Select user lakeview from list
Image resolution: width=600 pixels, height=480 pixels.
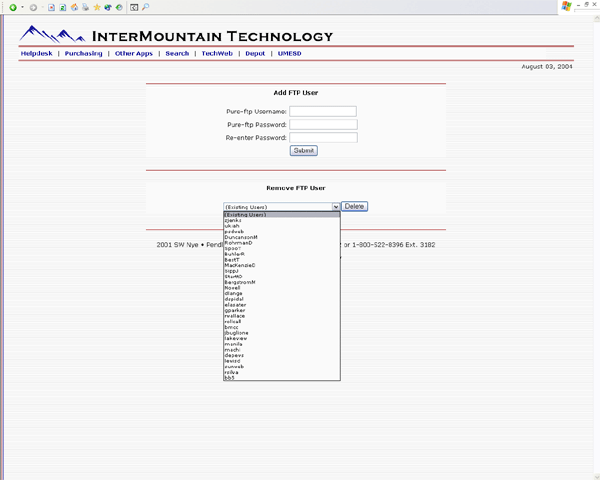point(282,338)
